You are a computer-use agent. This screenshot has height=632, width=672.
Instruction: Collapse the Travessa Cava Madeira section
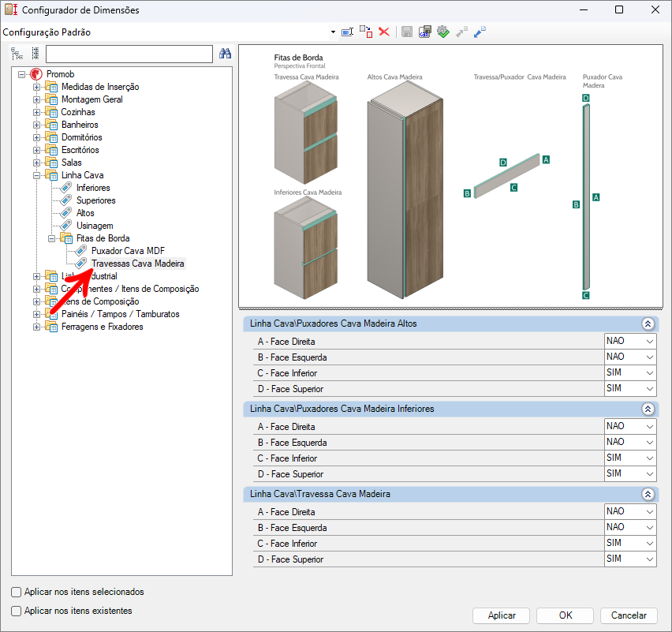tap(648, 494)
